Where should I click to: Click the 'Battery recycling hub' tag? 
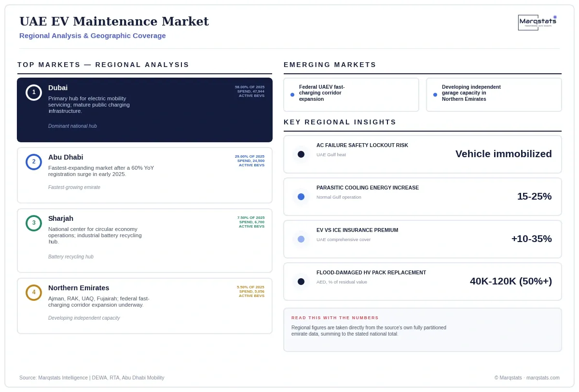[71, 257]
